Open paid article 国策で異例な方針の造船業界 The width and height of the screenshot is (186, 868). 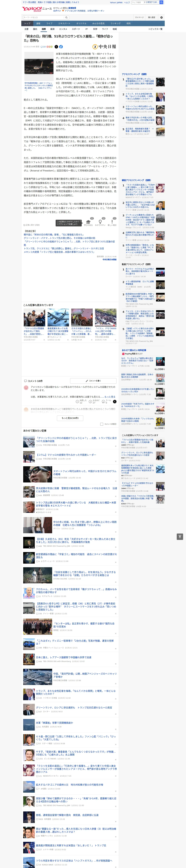pyautogui.click(x=137, y=376)
